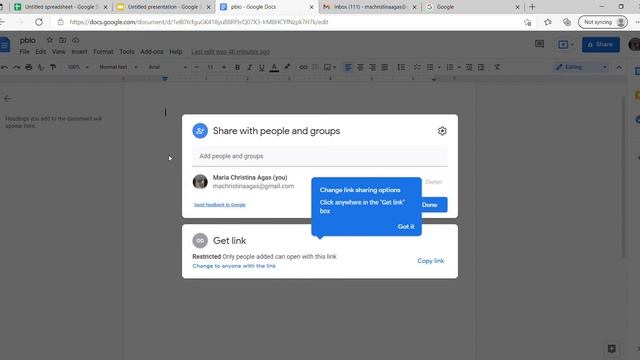Open the Insert menu
640x360 pixels.
[79, 52]
